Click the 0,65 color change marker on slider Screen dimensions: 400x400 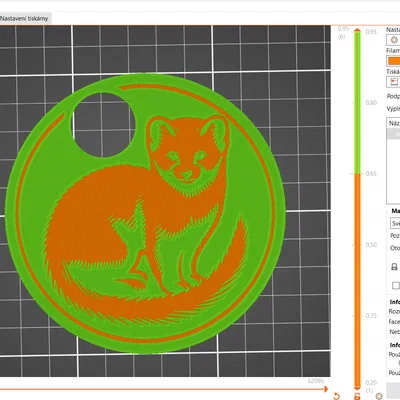click(x=357, y=174)
